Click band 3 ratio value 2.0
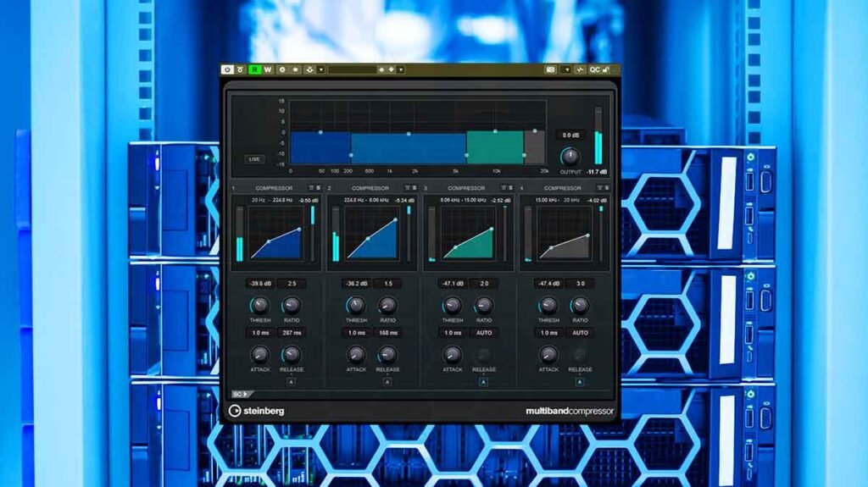 coord(484,284)
